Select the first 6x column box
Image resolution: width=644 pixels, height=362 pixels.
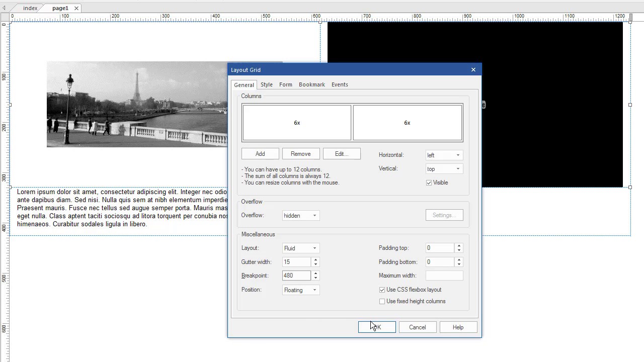(x=297, y=123)
